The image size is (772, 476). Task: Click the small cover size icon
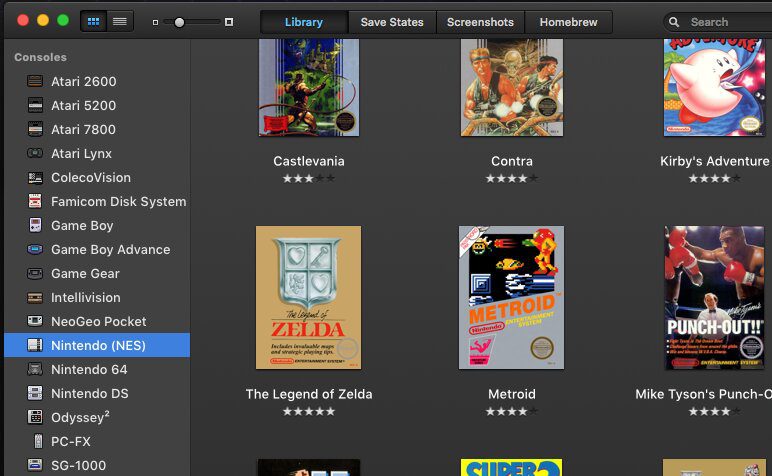(x=156, y=22)
